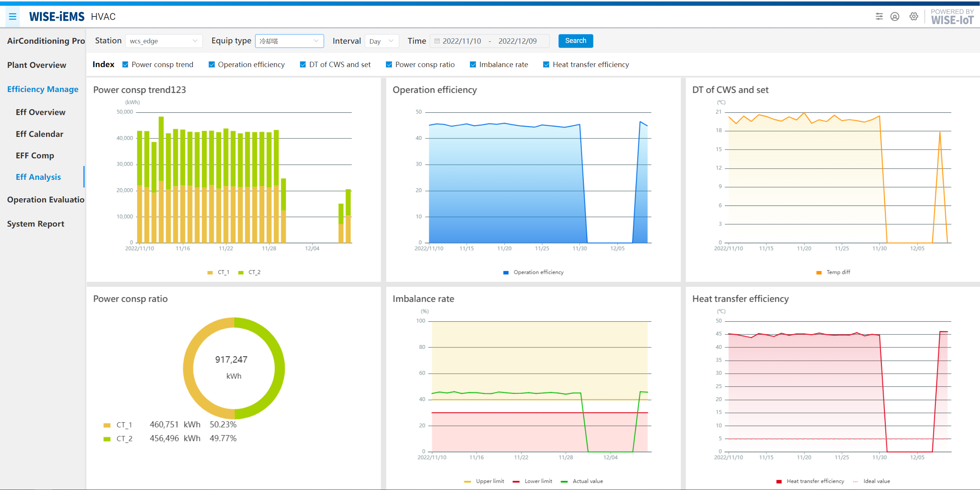
Task: Open AirConditioning Pro menu item
Action: coord(46,41)
